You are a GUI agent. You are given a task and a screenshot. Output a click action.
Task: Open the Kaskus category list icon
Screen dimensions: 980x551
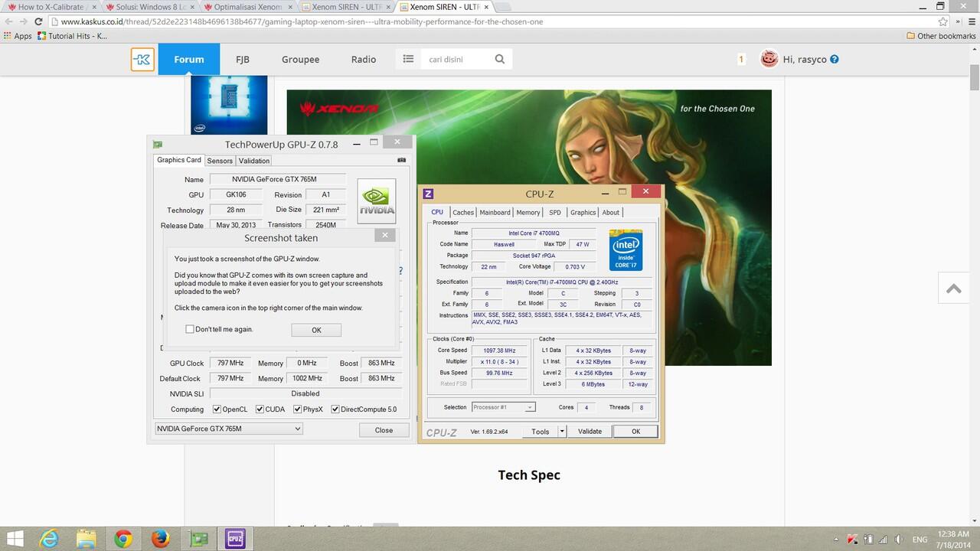[x=408, y=59]
